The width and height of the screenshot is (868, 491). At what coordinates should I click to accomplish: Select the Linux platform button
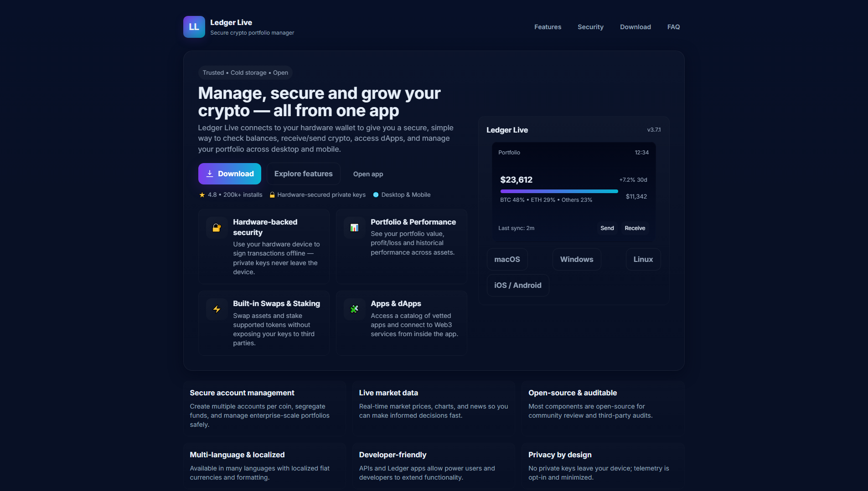[643, 260]
